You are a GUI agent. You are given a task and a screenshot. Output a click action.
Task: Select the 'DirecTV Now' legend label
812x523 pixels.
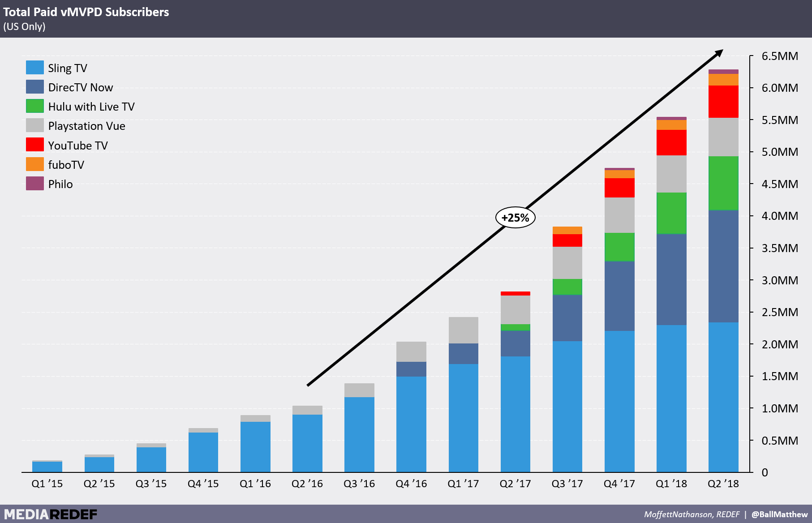81,87
